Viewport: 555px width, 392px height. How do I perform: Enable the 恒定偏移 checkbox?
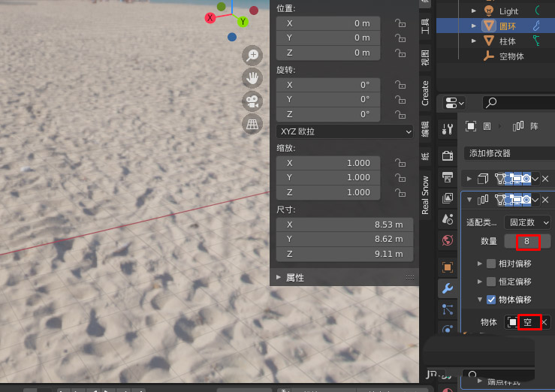coord(491,282)
